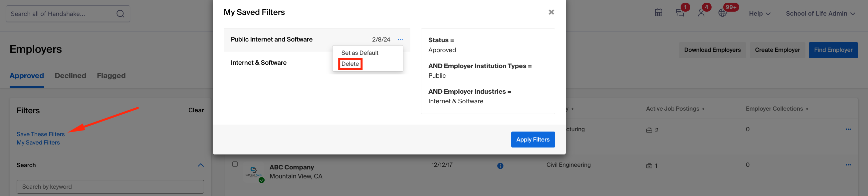The height and width of the screenshot is (196, 868).
Task: Click the search magnifier icon
Action: tap(120, 14)
